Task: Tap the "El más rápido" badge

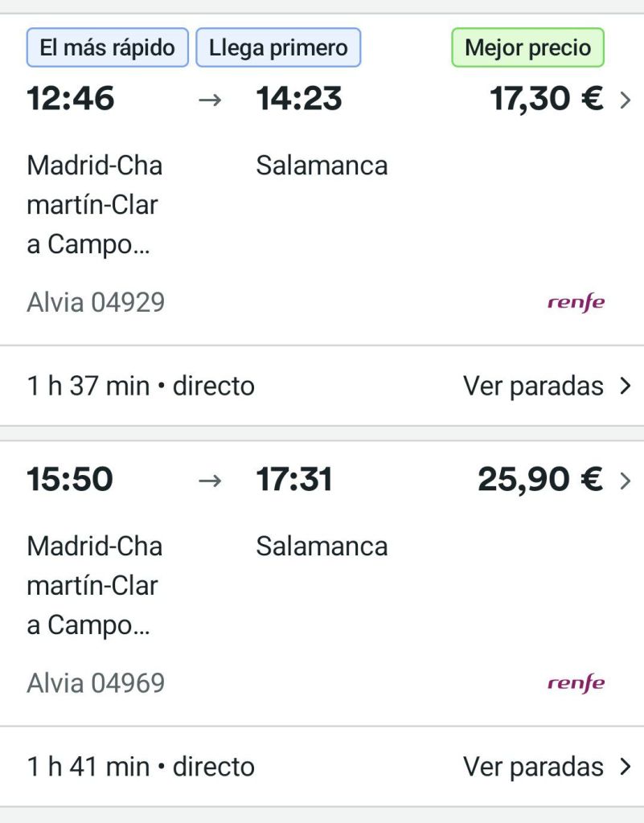Action: [107, 47]
